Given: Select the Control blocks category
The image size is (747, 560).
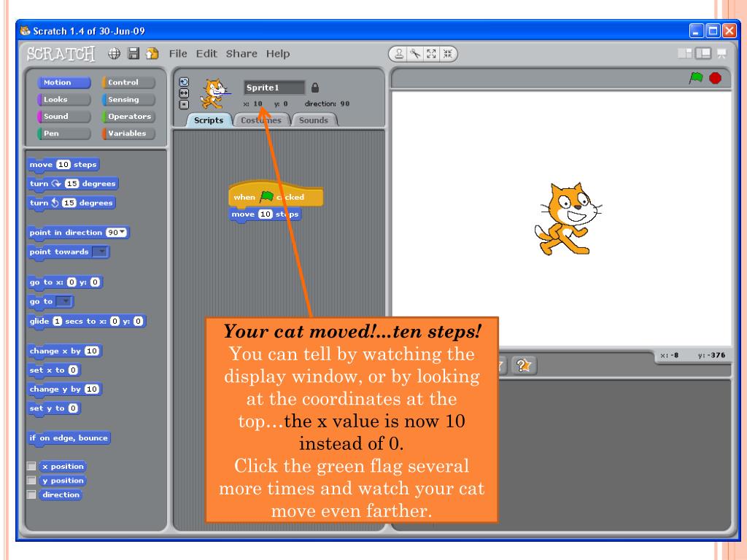Looking at the screenshot, I should (x=128, y=82).
